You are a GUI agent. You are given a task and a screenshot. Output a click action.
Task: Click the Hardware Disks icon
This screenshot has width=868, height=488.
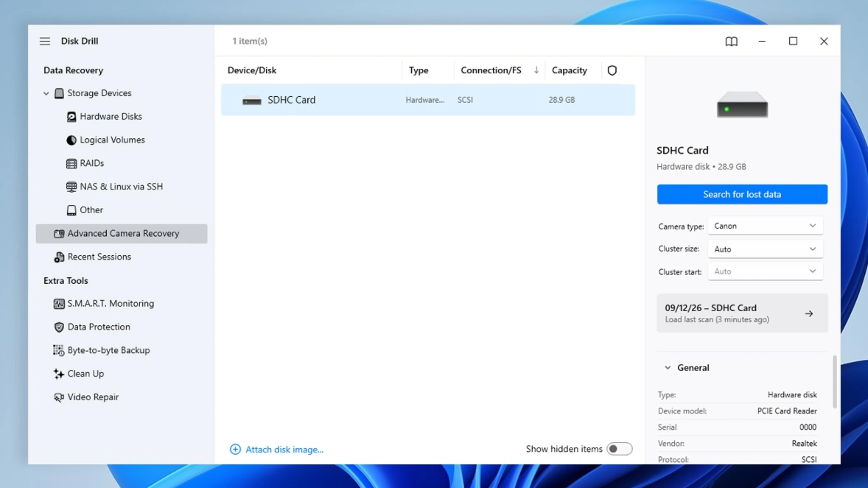point(71,117)
